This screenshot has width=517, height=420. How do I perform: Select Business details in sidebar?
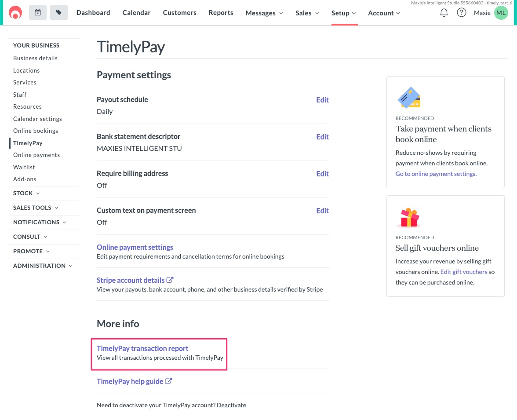coord(35,58)
